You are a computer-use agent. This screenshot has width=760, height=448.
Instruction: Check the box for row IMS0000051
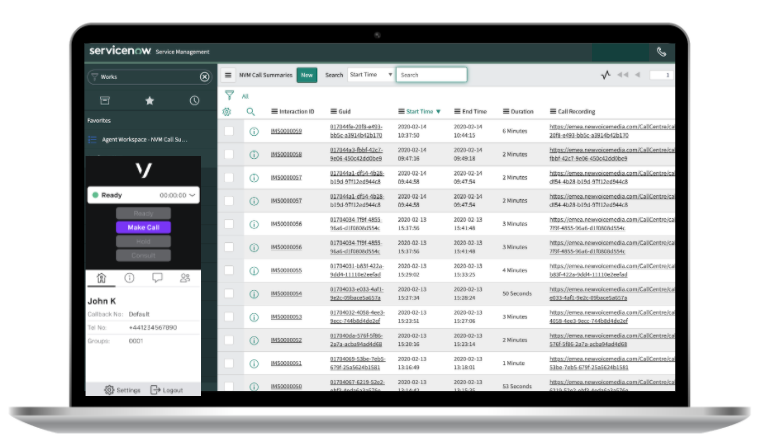(229, 363)
